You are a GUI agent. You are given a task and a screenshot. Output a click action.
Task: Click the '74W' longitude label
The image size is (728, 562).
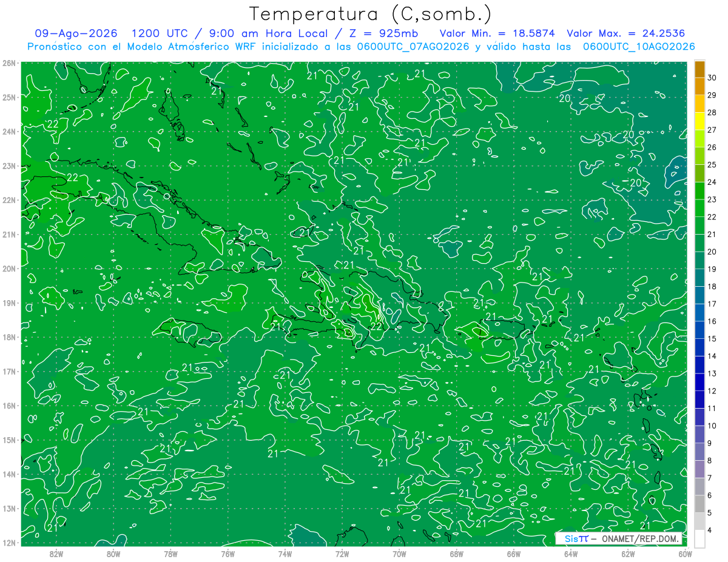(285, 554)
